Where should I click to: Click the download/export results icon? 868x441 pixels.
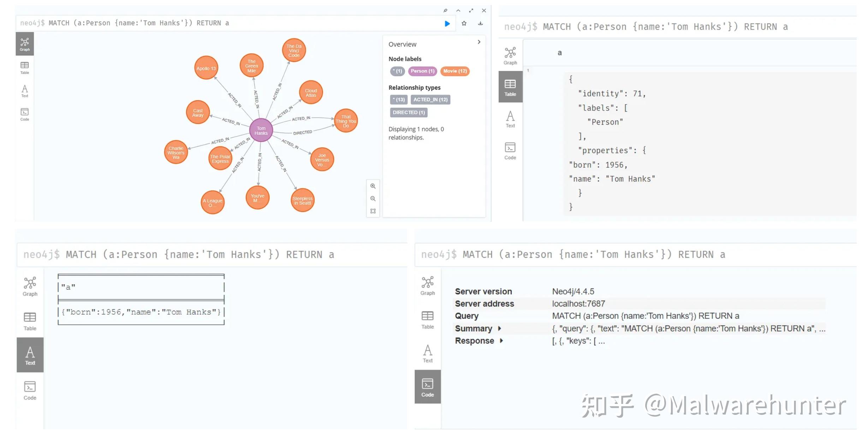click(x=480, y=23)
